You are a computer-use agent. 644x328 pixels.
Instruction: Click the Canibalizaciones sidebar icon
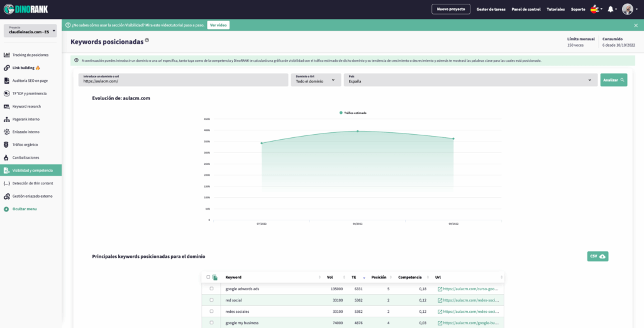point(6,157)
